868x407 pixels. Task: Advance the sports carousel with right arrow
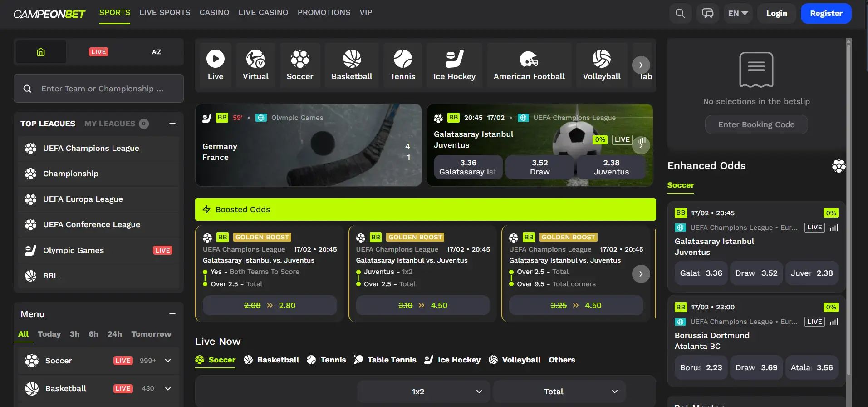click(641, 65)
